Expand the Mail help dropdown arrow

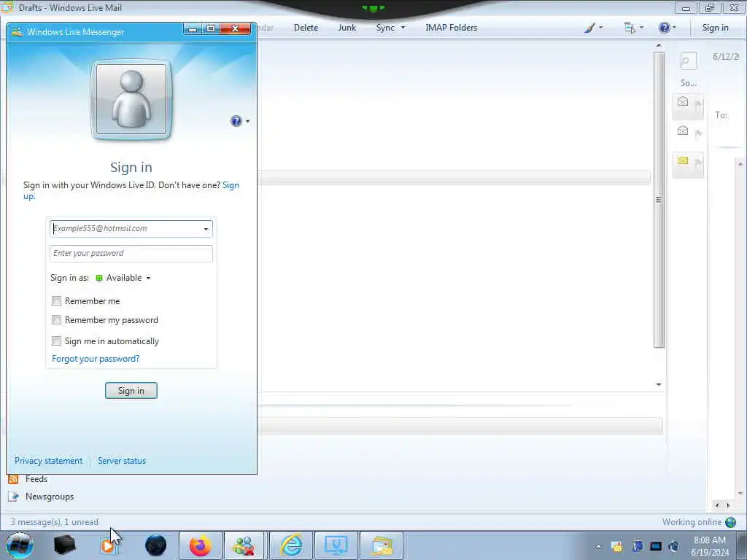pos(675,28)
